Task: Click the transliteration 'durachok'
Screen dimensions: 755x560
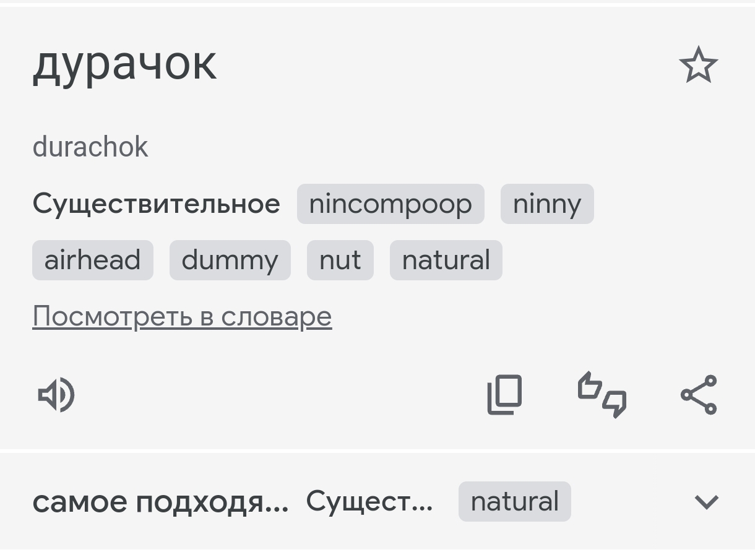Action: [x=90, y=147]
